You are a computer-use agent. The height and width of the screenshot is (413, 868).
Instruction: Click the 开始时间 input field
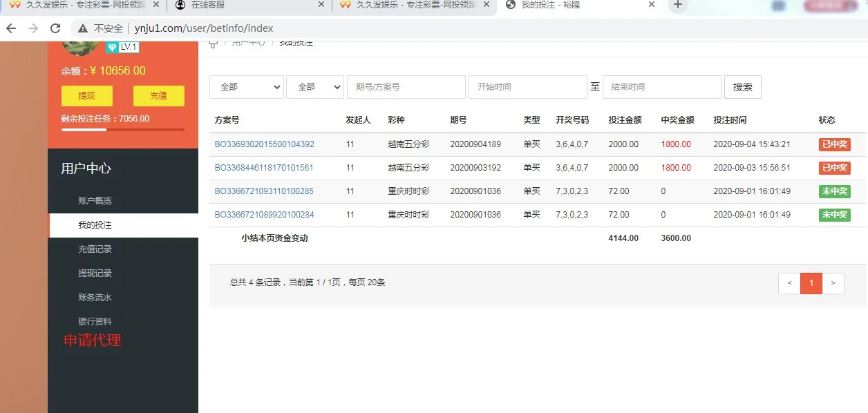527,86
